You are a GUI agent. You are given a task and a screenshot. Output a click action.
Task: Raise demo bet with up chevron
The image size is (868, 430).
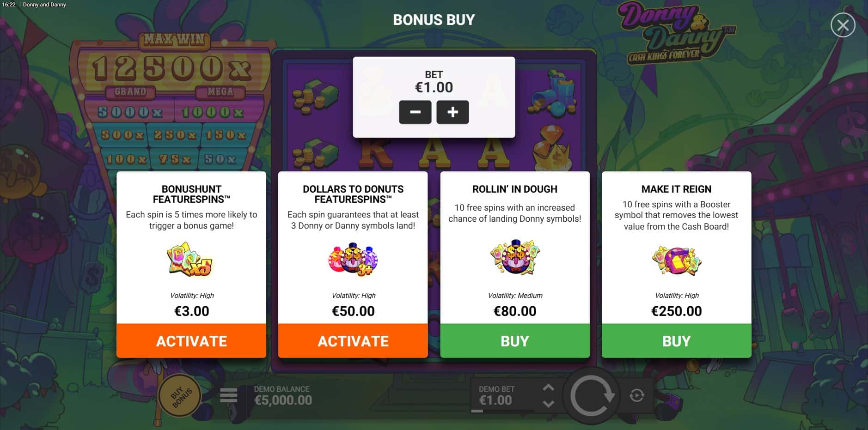click(548, 388)
